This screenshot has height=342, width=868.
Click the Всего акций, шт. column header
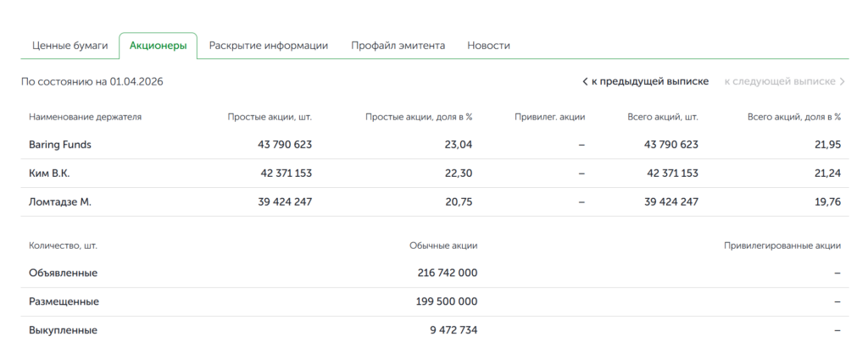(x=663, y=117)
